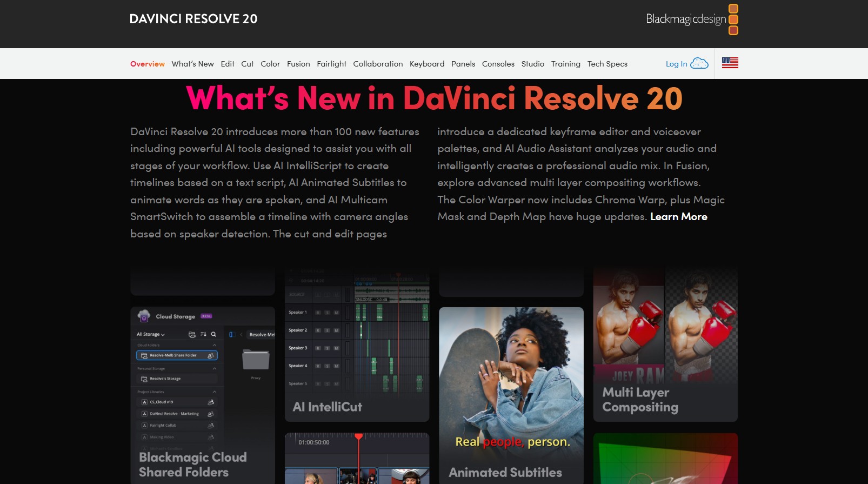Viewport: 868px width, 484px height.
Task: Solo Speaker 2 with its S button
Action: [x=327, y=330]
